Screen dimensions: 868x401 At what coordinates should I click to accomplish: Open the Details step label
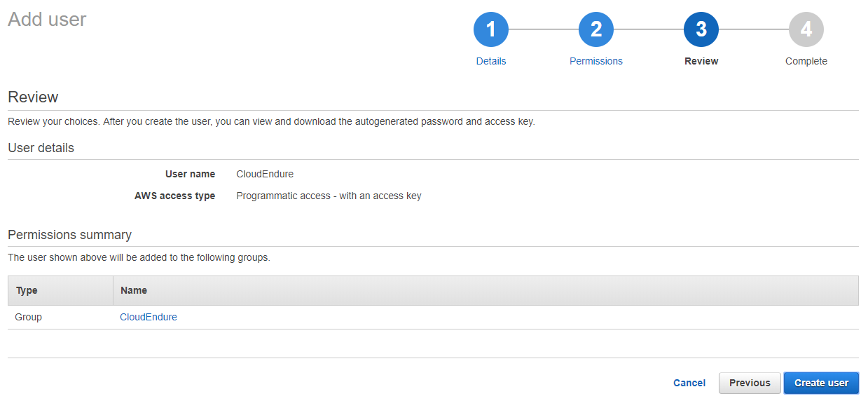click(491, 61)
